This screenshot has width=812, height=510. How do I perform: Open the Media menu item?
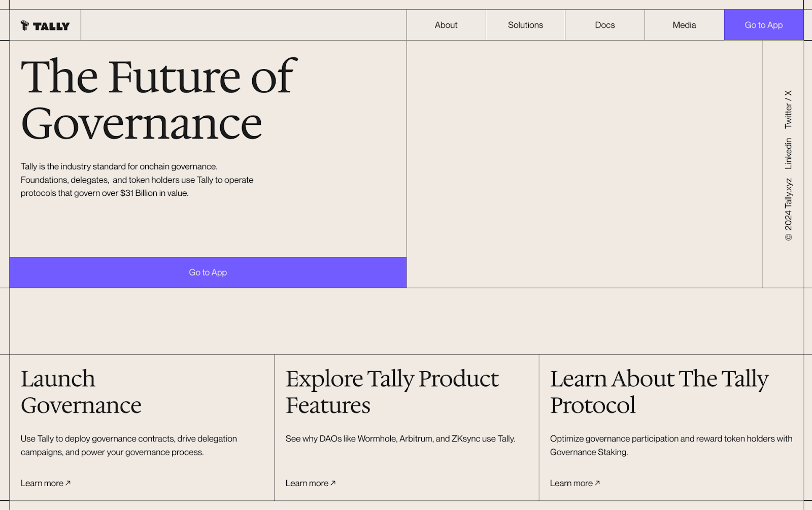[684, 25]
